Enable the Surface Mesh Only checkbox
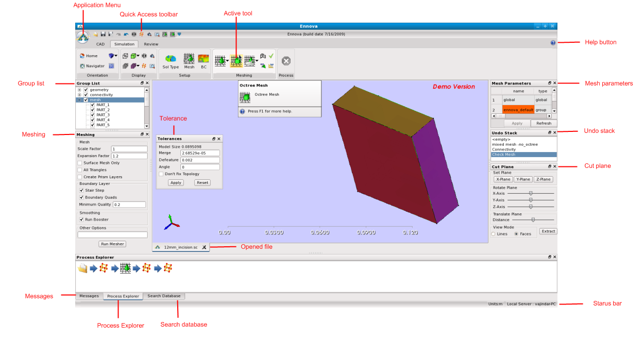Viewport: 644px width, 355px height. (79, 163)
